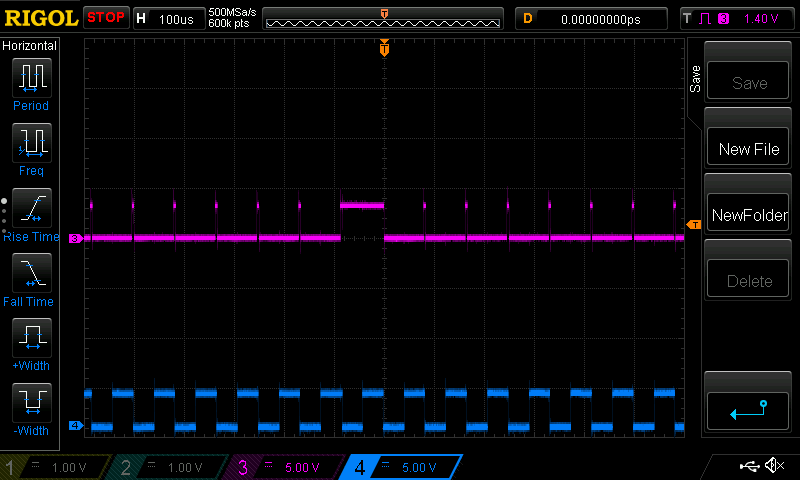Select the +Width measurement icon

(32, 337)
